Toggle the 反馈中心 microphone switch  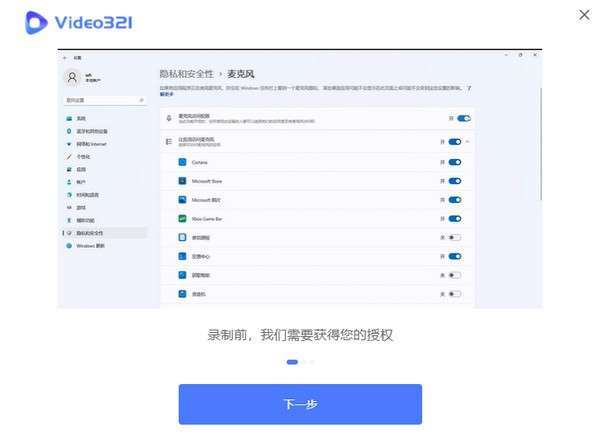(455, 256)
